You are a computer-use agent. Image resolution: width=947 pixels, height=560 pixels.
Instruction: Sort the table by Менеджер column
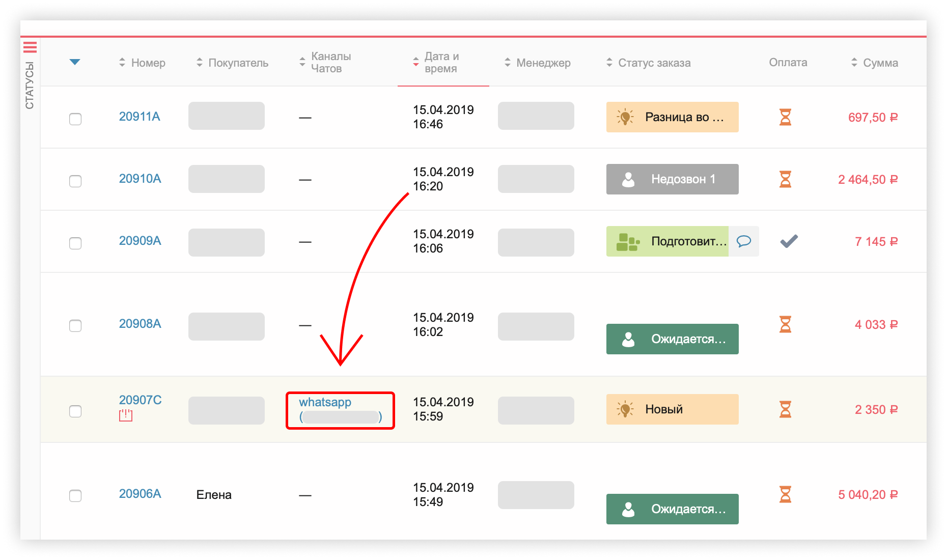[x=538, y=63]
